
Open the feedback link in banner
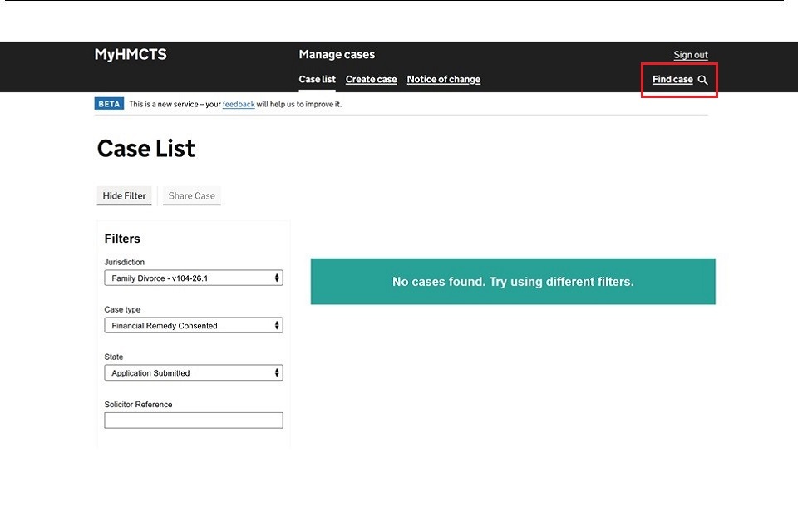(x=239, y=105)
